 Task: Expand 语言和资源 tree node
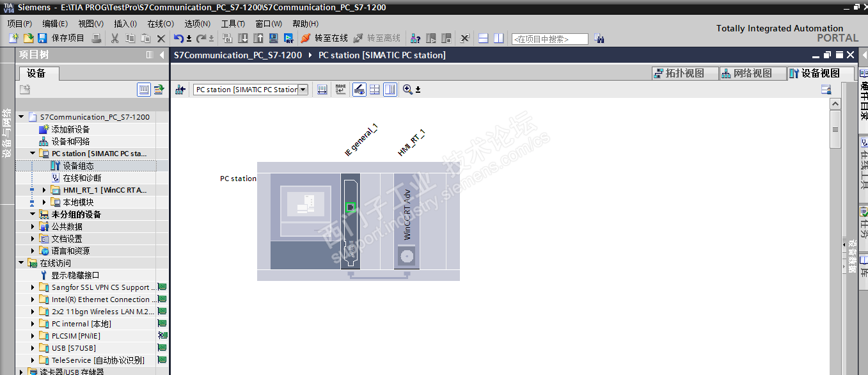[x=33, y=251]
